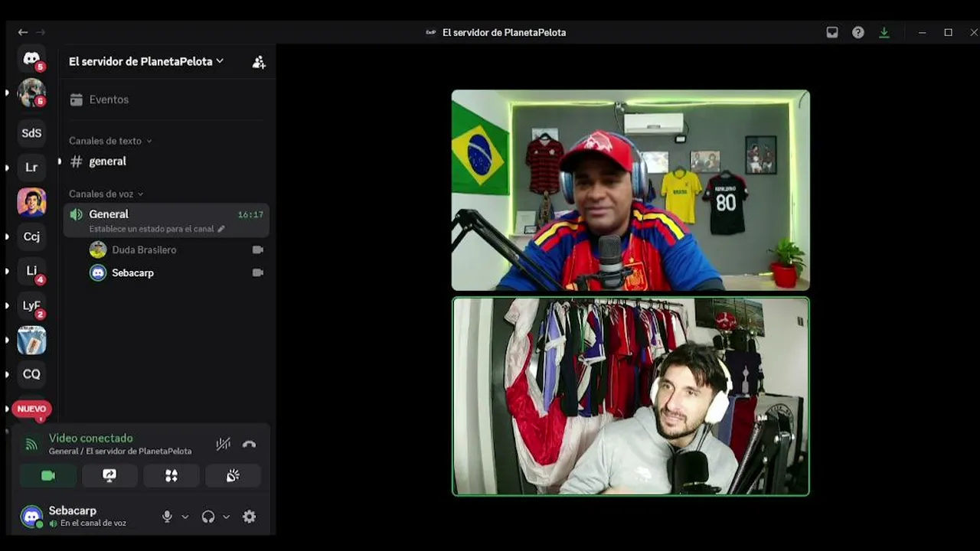
Task: Open Sebacarp user profile panel
Action: click(x=74, y=517)
